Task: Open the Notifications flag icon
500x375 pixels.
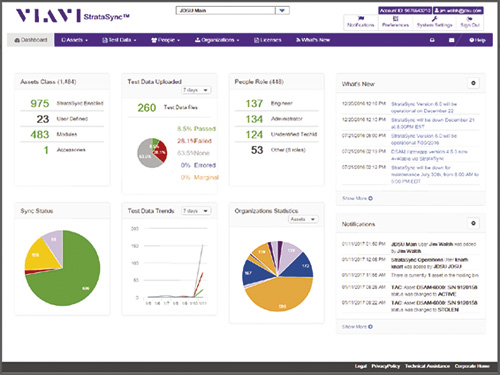Action: pyautogui.click(x=361, y=19)
